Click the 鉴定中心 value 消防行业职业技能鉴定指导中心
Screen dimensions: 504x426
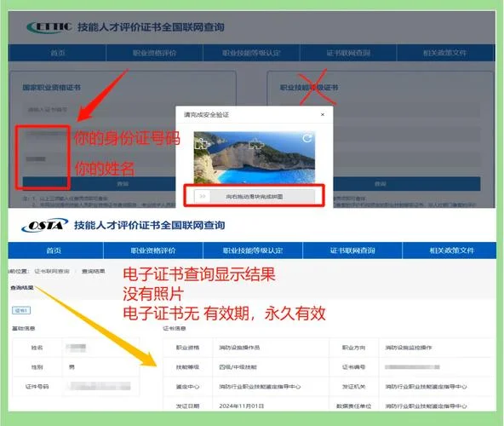point(260,387)
